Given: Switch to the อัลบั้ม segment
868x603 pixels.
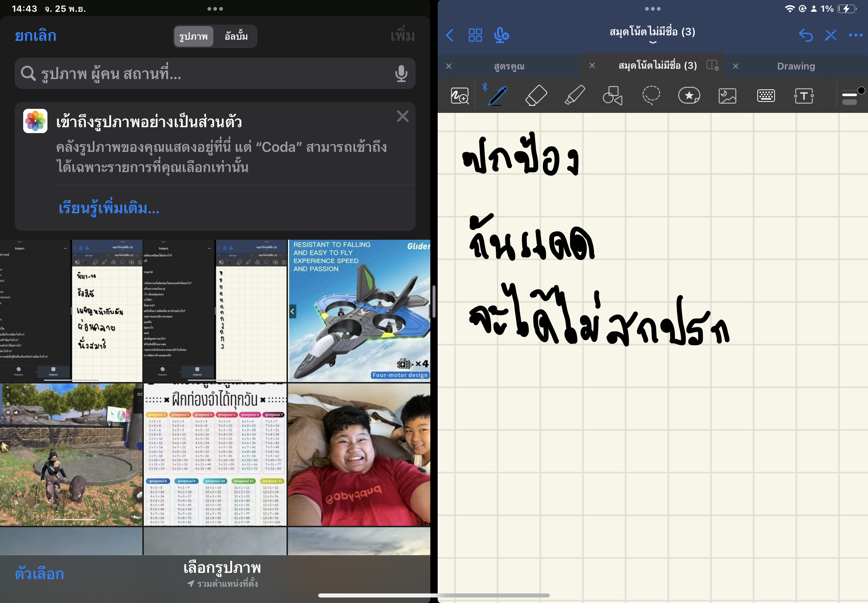Looking at the screenshot, I should click(235, 36).
